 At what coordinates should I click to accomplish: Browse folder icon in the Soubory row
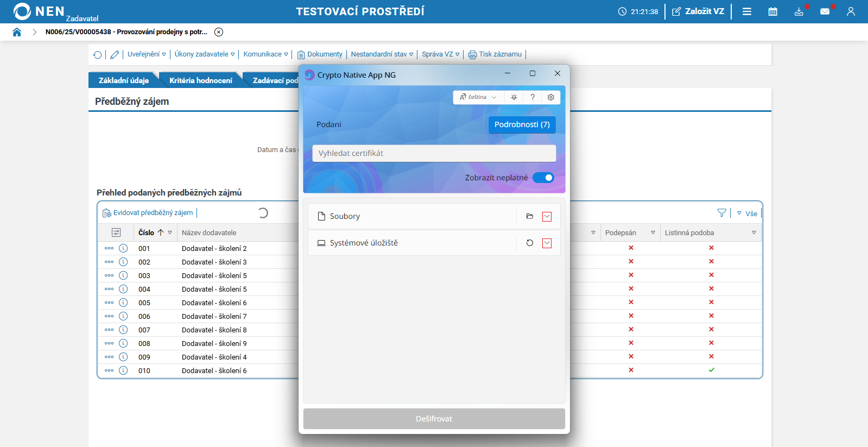530,216
